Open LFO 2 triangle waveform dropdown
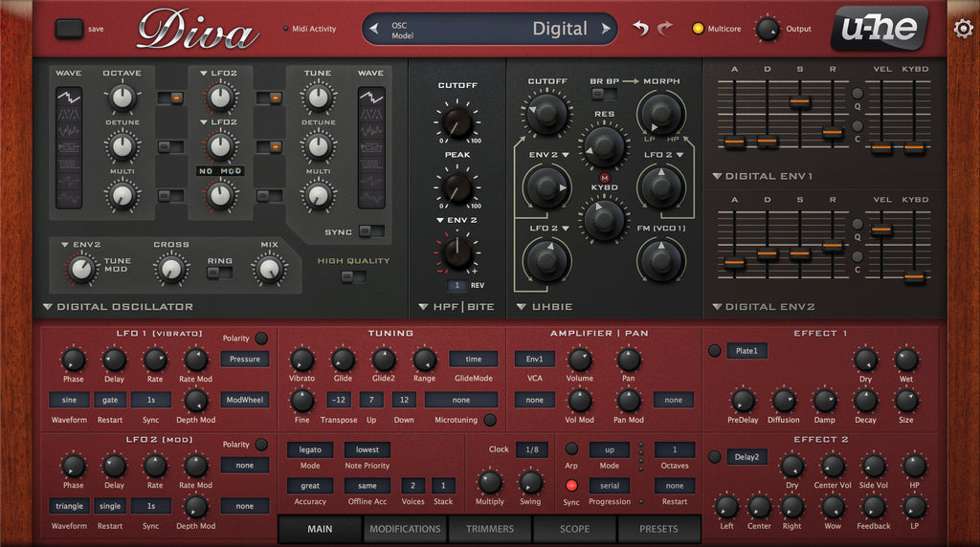 pyautogui.click(x=69, y=506)
